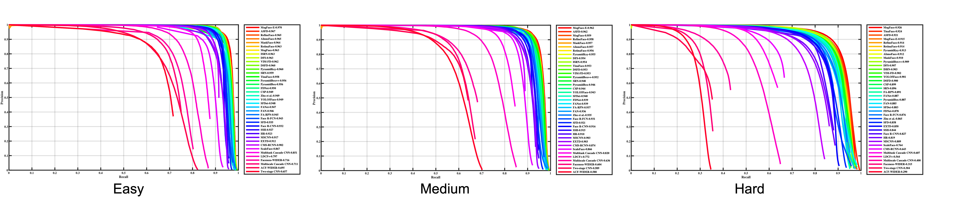Image resolution: width=980 pixels, height=205 pixels.
Task: Pick legend entry 'Zhu et al.-0.865'
Action: [x=892, y=119]
